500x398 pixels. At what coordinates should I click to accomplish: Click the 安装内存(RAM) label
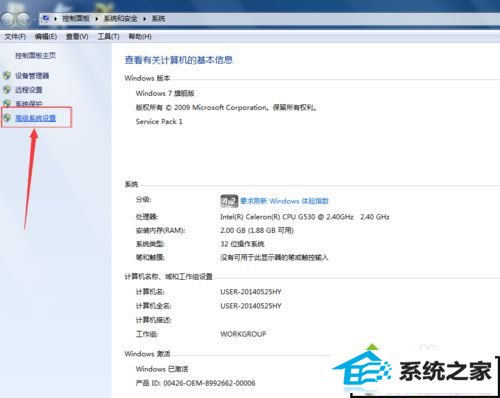160,231
